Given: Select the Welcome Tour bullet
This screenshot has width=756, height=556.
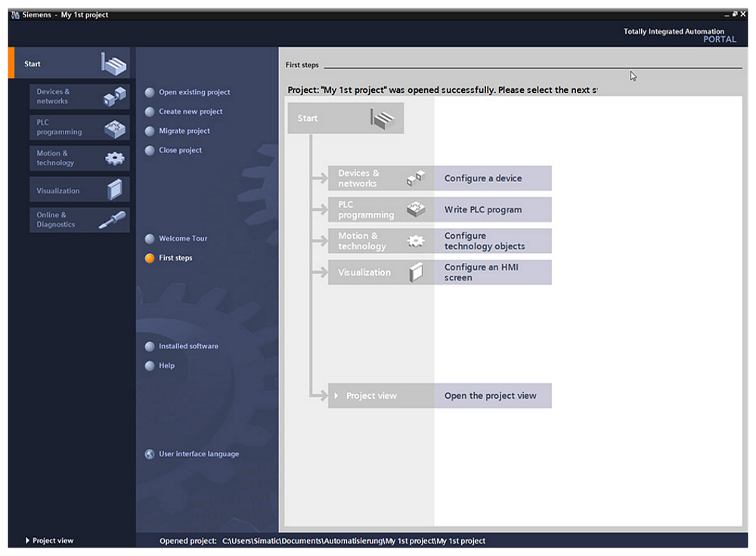Looking at the screenshot, I should [x=150, y=239].
